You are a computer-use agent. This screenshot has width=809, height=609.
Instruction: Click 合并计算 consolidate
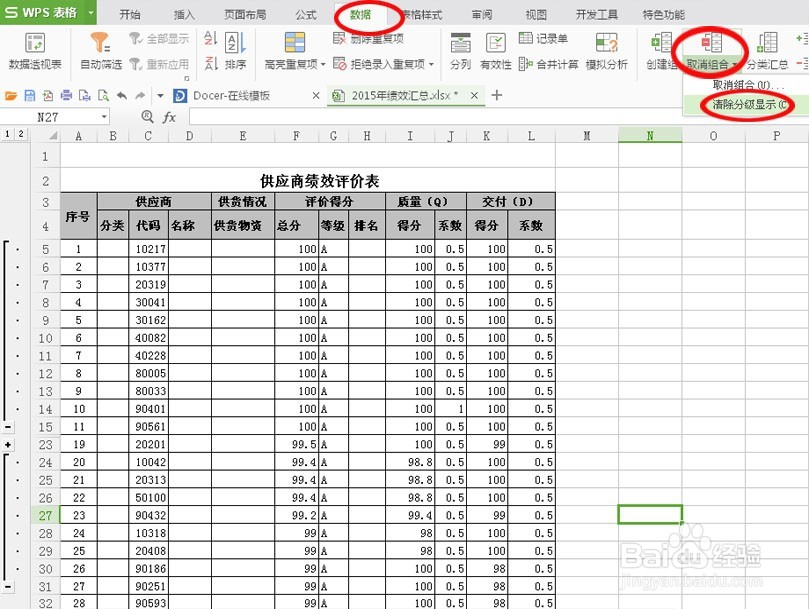click(x=548, y=64)
